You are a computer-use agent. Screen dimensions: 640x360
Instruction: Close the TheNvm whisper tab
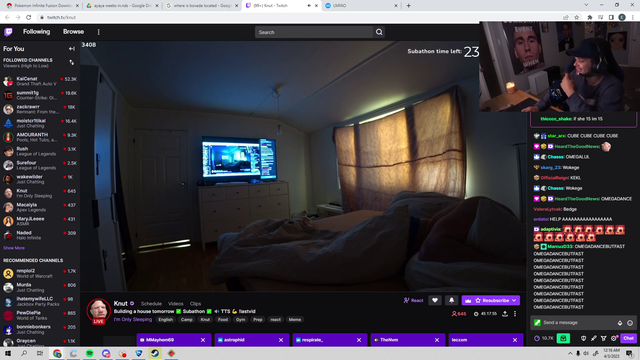(437, 340)
